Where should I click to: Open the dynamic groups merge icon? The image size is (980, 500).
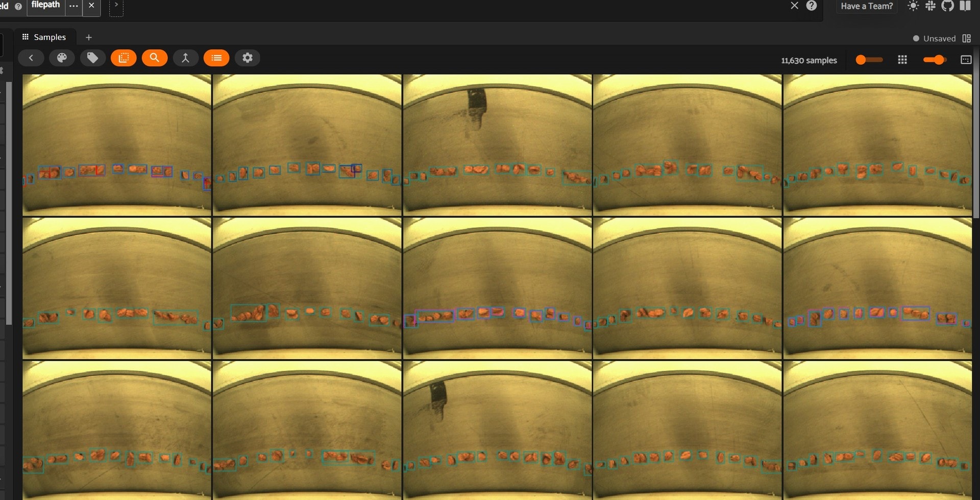pos(185,58)
